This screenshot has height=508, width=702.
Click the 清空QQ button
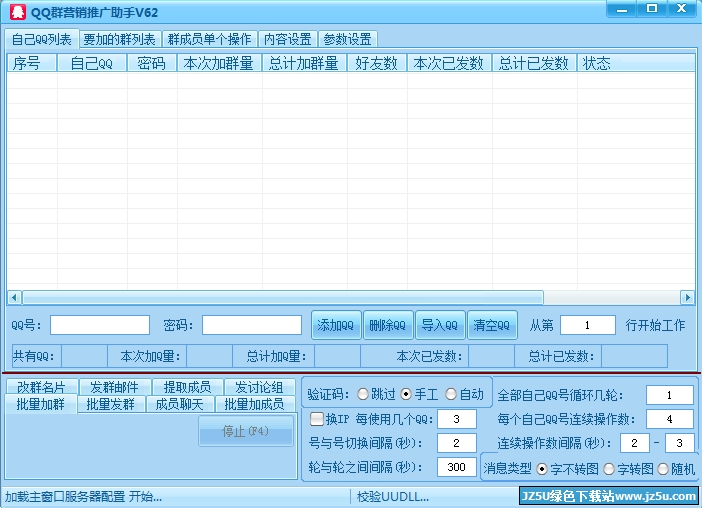click(492, 325)
